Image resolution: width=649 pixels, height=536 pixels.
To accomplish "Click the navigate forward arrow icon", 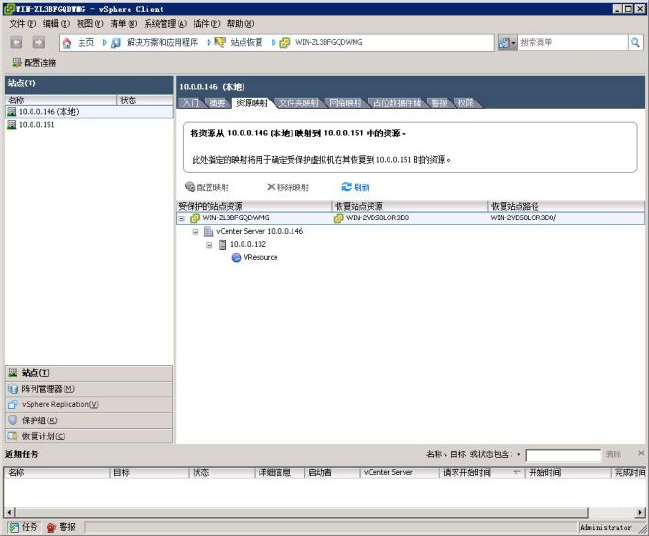I will click(38, 43).
